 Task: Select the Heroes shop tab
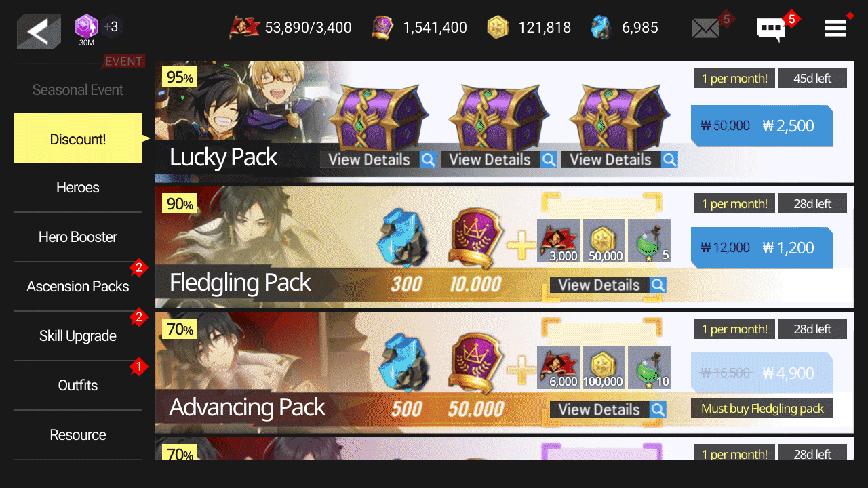[x=78, y=188]
